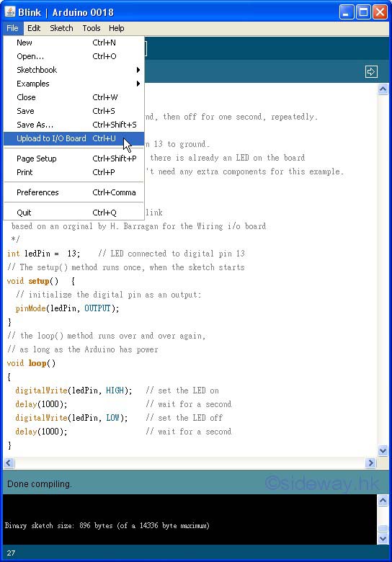392x562 pixels.
Task: Click the console scroll down arrow
Action: point(383,538)
